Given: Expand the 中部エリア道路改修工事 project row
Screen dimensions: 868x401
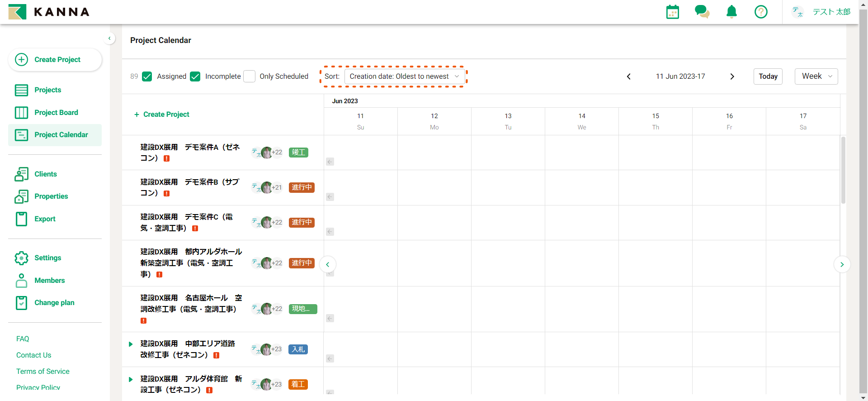Looking at the screenshot, I should (131, 344).
